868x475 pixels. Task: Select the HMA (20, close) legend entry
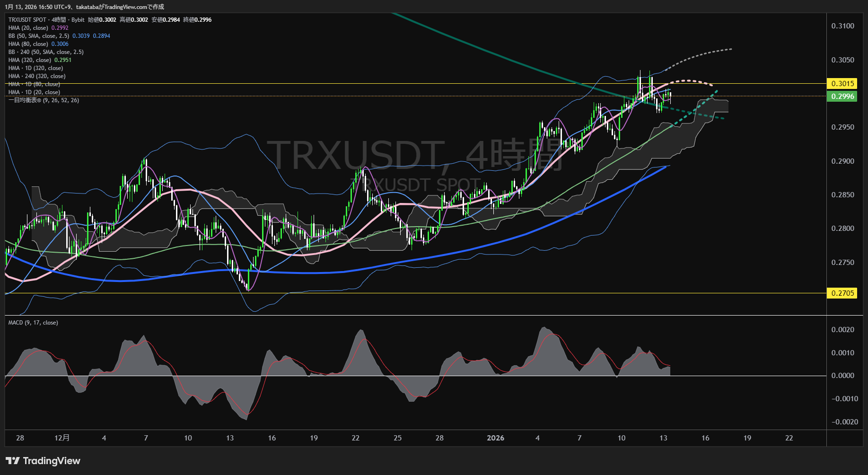(x=28, y=28)
